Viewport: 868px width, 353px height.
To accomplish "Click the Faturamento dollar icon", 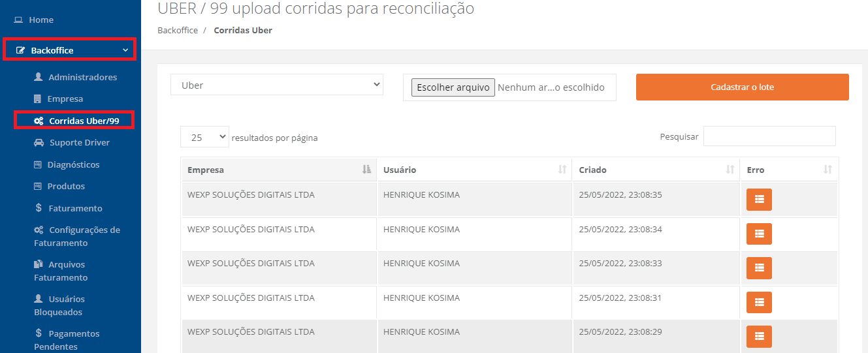I will (39, 208).
